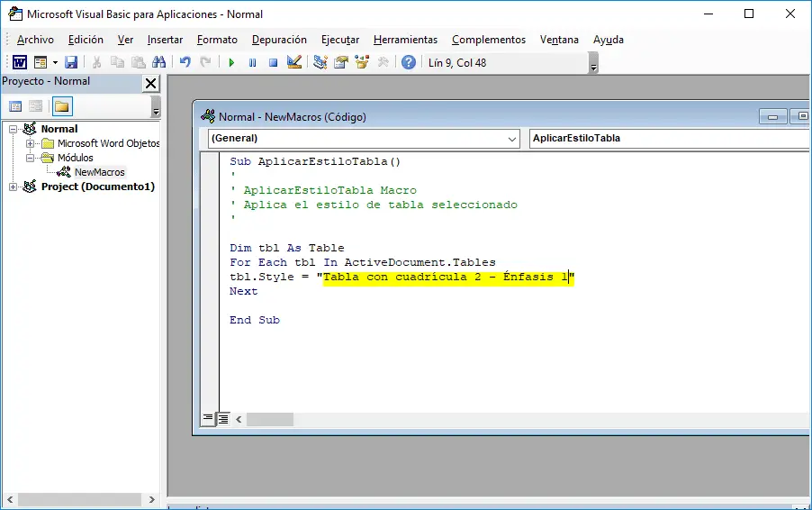Click the View Code icon in Project panel
This screenshot has height=510, width=812.
(15, 106)
